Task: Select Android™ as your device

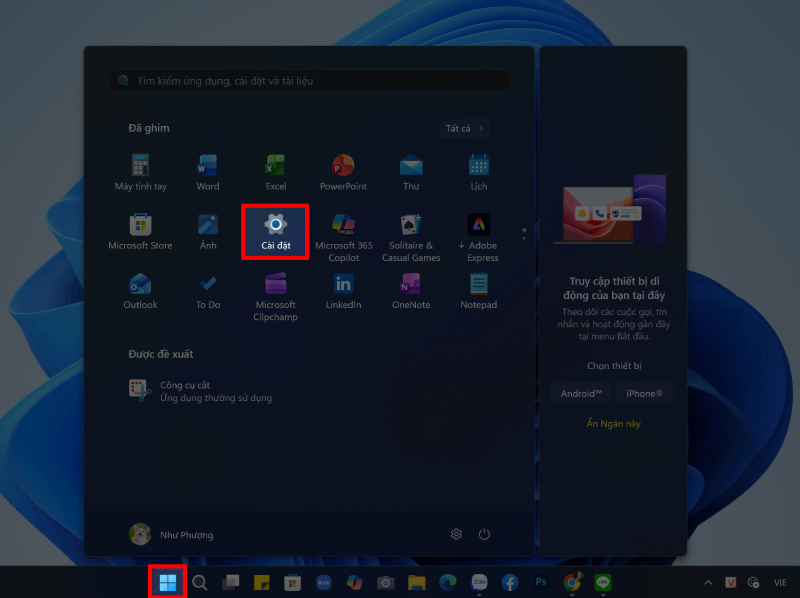Action: pyautogui.click(x=581, y=393)
